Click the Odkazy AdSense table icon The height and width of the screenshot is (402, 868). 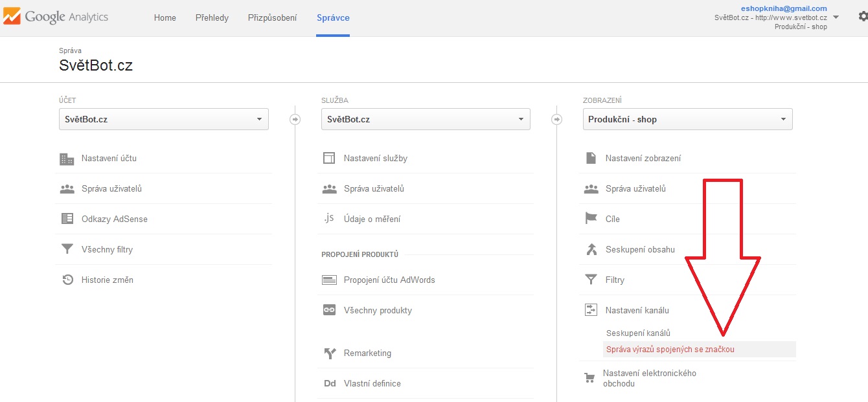[67, 219]
